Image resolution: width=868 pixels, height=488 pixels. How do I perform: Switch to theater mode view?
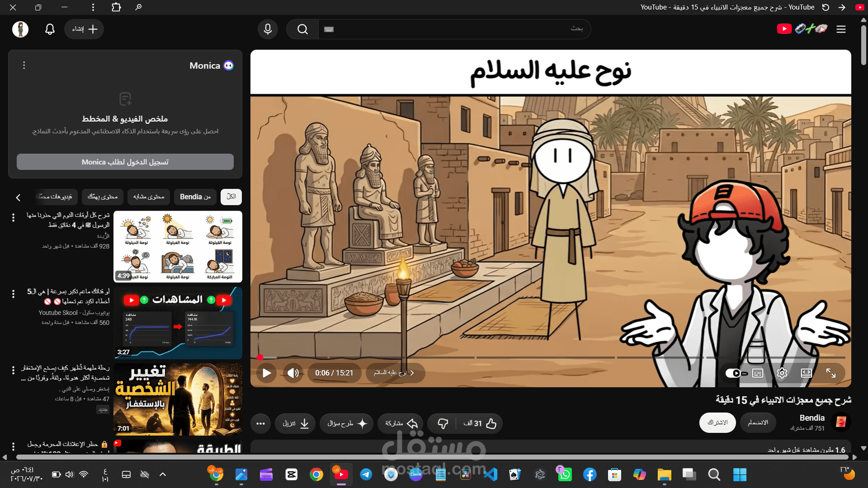pos(807,373)
